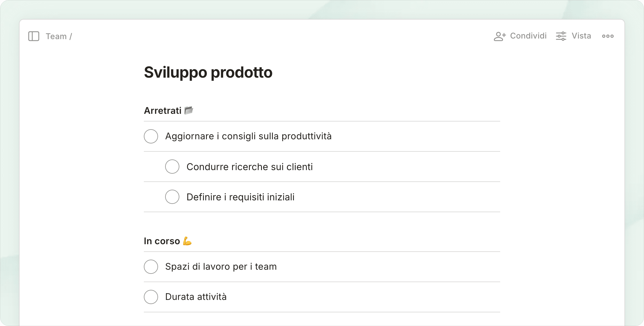Toggle the sidebar panel icon

click(34, 36)
